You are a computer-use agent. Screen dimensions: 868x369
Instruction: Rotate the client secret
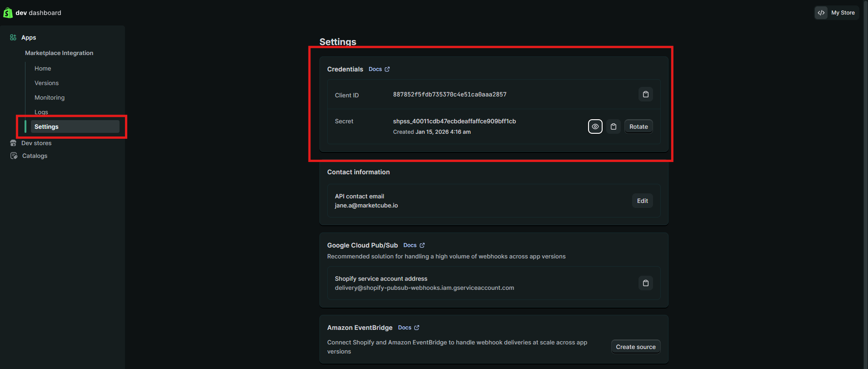tap(639, 126)
